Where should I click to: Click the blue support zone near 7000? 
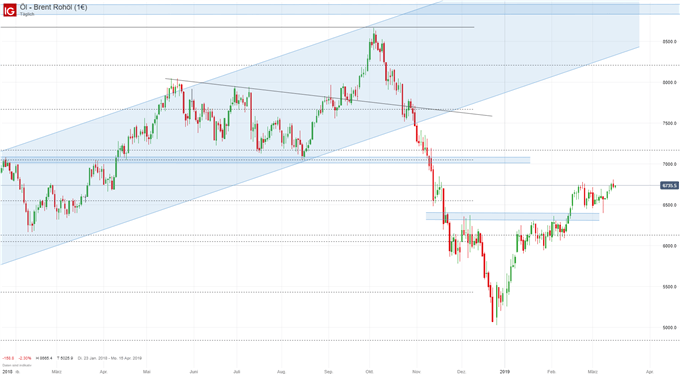265,160
